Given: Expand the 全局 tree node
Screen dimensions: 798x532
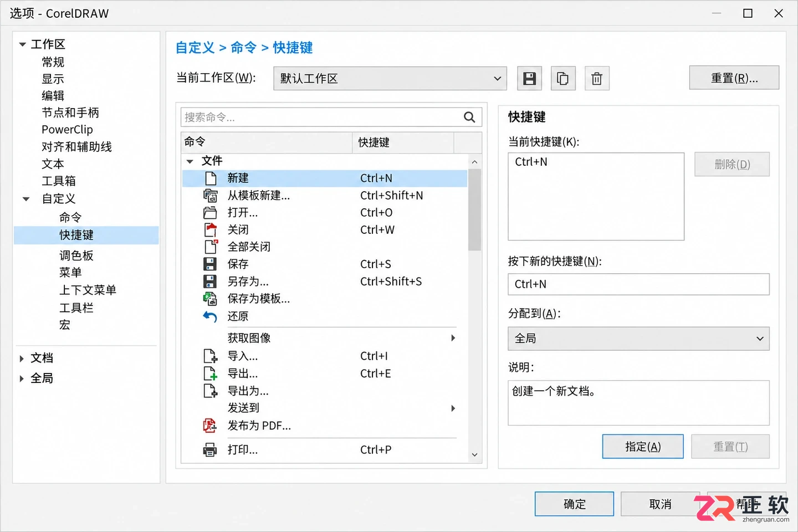Looking at the screenshot, I should coord(22,378).
